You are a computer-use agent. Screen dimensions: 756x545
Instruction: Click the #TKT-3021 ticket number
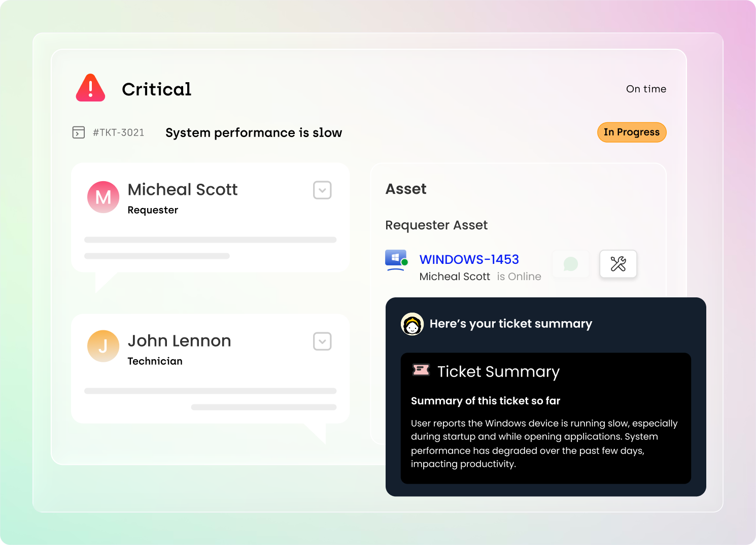tap(119, 132)
